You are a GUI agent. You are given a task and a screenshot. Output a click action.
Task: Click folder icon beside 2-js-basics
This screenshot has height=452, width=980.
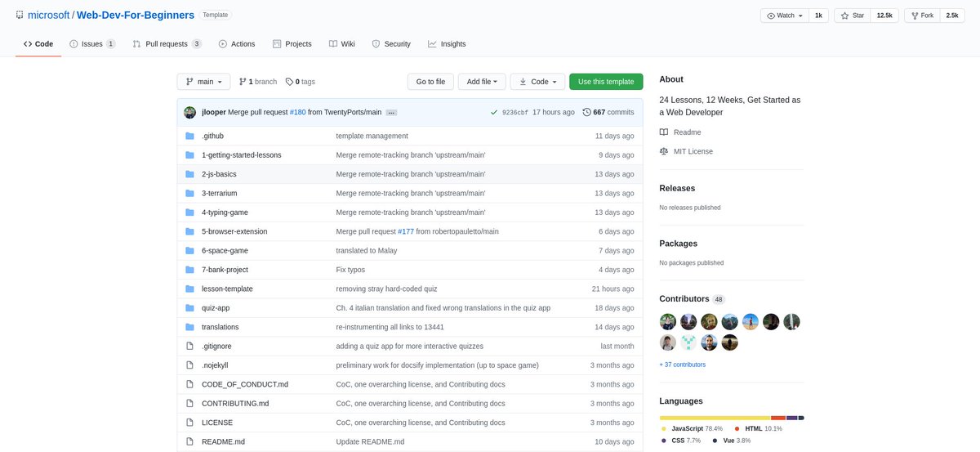click(x=189, y=174)
